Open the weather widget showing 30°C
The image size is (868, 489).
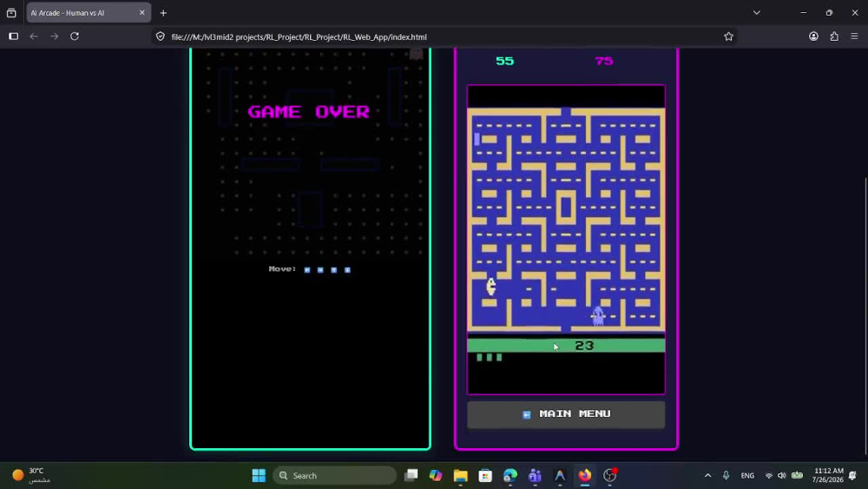31,475
